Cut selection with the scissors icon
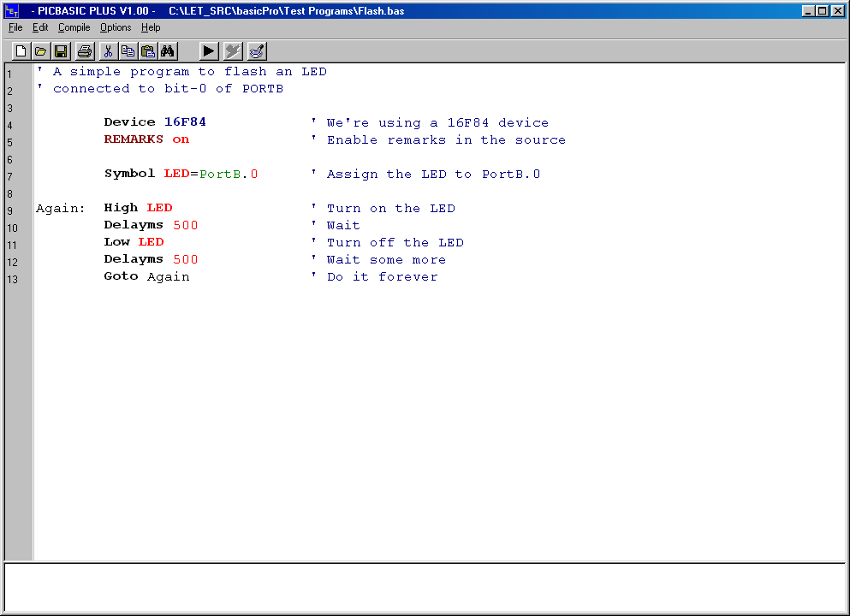This screenshot has width=850, height=616. [x=108, y=51]
